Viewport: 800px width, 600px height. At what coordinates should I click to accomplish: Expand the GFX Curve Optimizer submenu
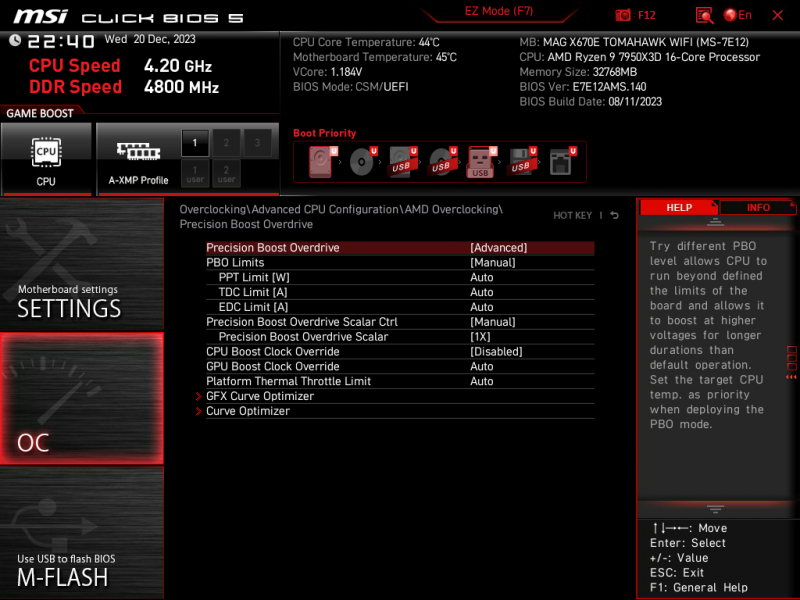[259, 396]
